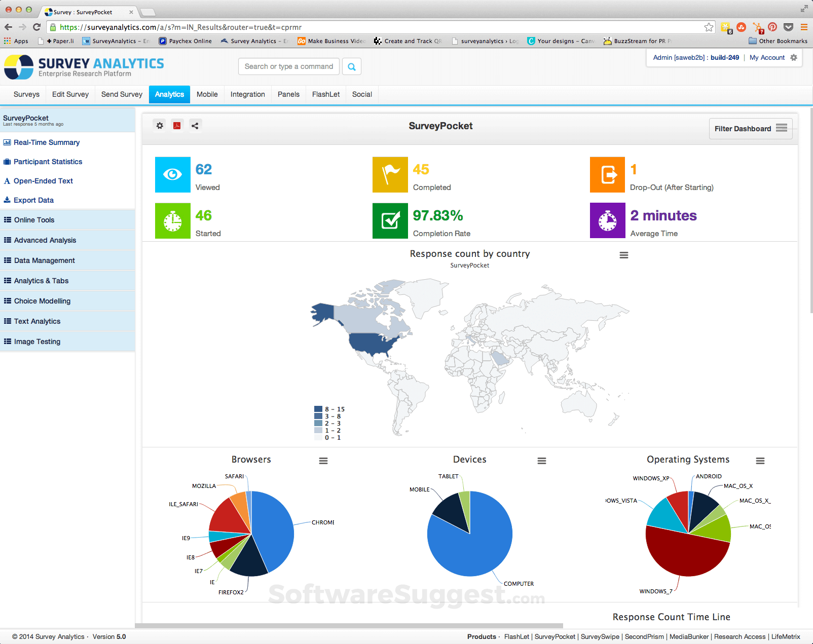Click the search magnifier button

(x=351, y=66)
